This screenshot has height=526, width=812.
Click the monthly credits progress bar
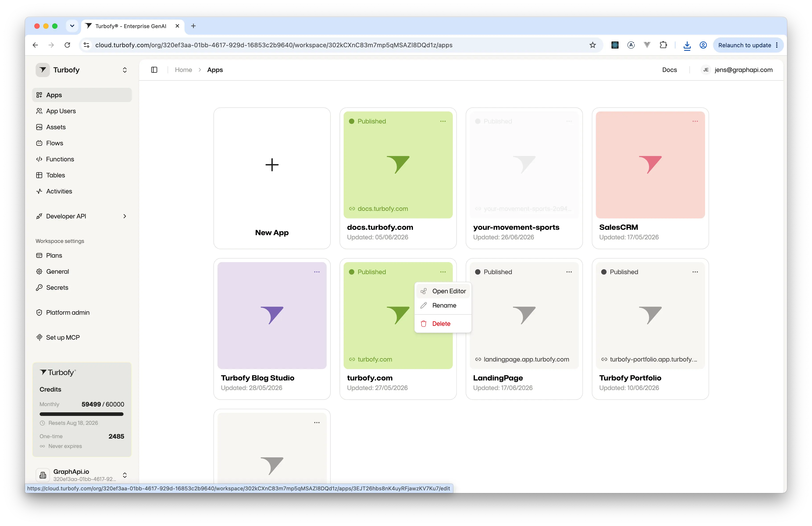tap(82, 414)
